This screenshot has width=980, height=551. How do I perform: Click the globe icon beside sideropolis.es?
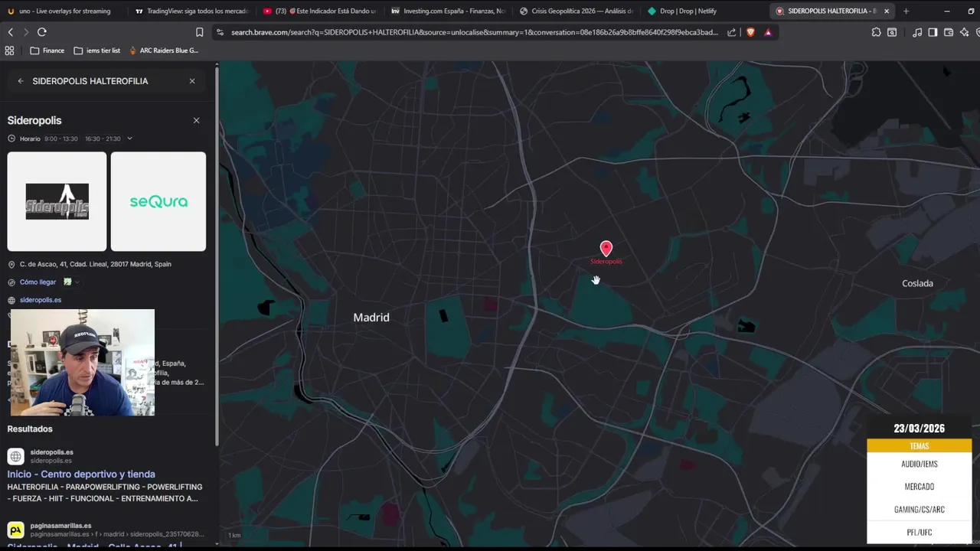click(x=11, y=300)
